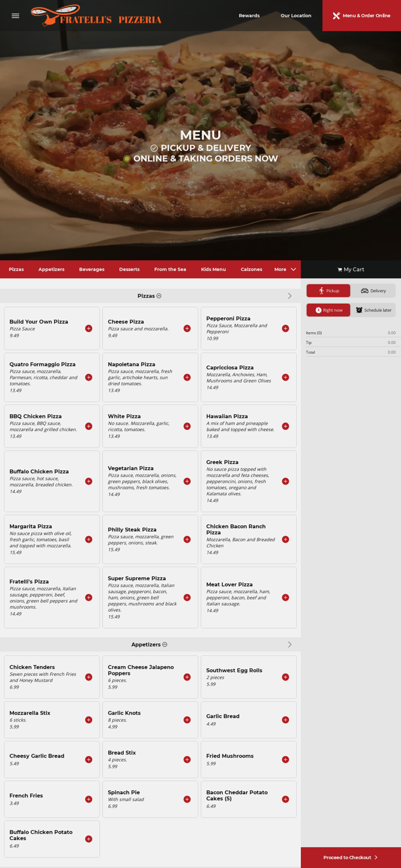Jump to Appetizers category tab
The image size is (401, 868).
[x=51, y=269]
